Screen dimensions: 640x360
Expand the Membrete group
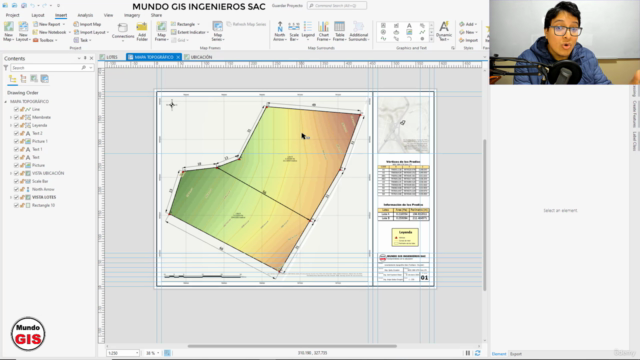click(x=11, y=117)
